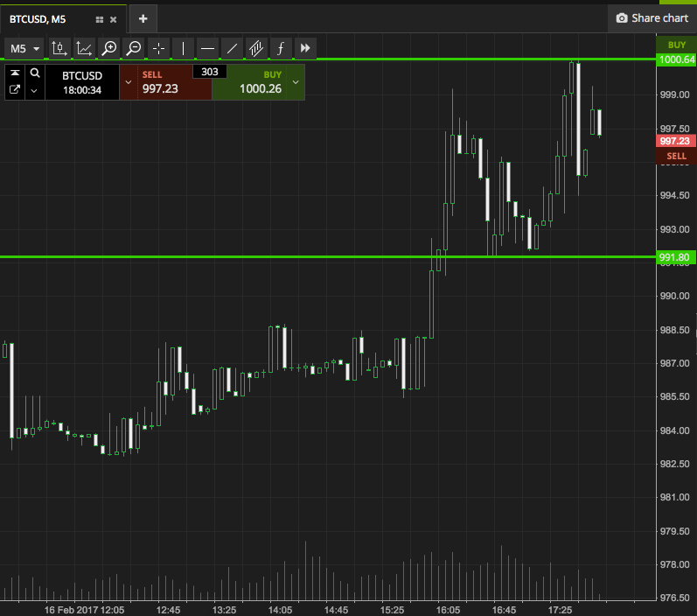Select the equidistant channel tool

tap(256, 48)
